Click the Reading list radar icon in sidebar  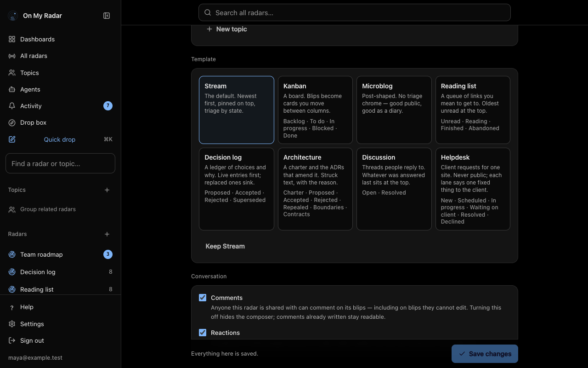point(12,289)
